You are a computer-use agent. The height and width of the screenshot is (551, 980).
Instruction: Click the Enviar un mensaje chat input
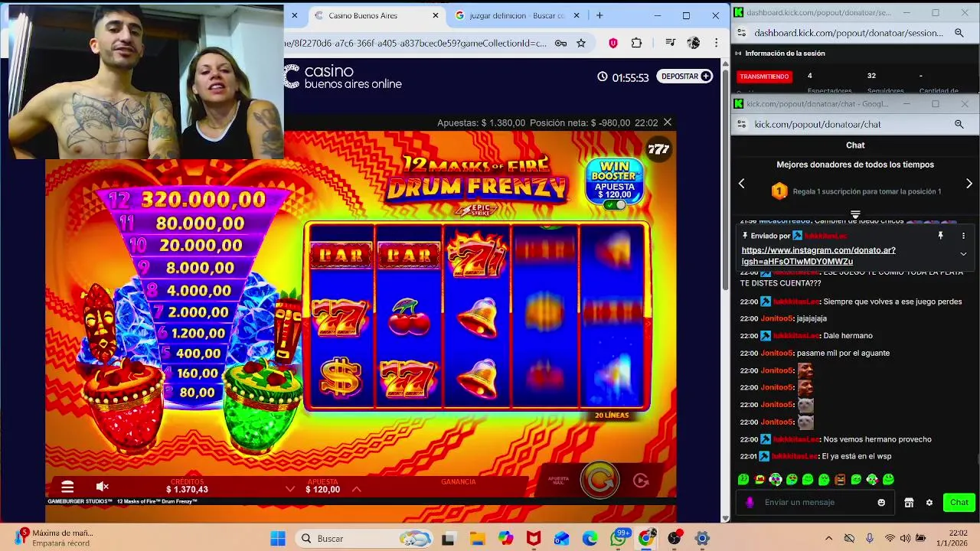(x=817, y=502)
